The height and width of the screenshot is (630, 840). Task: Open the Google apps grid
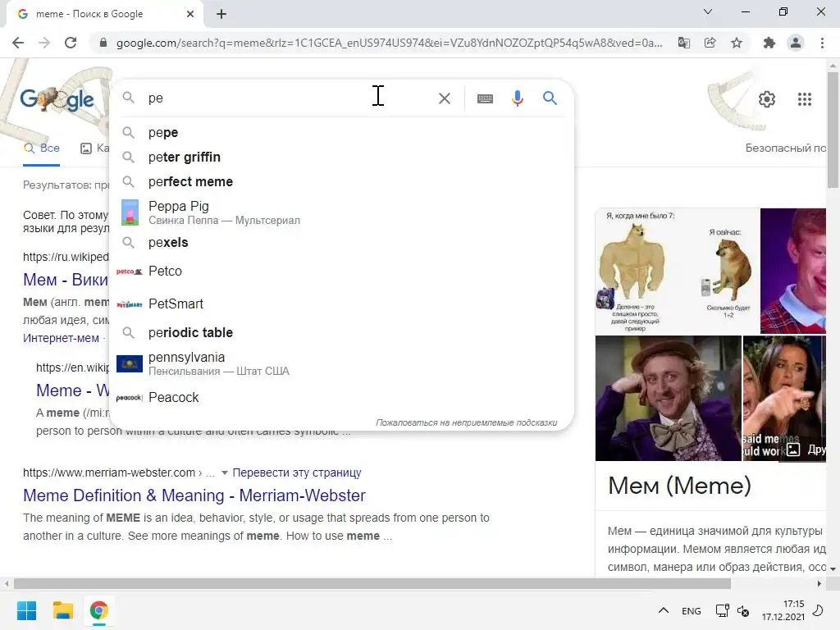tap(805, 99)
